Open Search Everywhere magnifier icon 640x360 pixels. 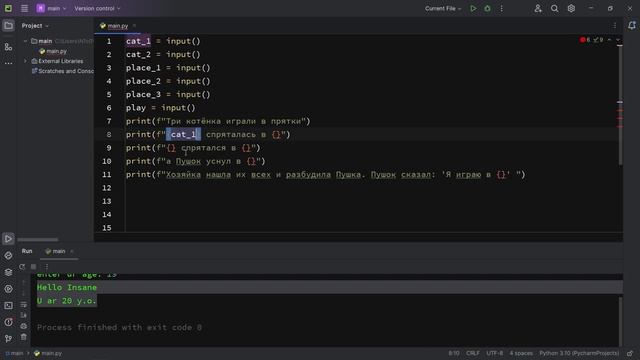point(554,8)
